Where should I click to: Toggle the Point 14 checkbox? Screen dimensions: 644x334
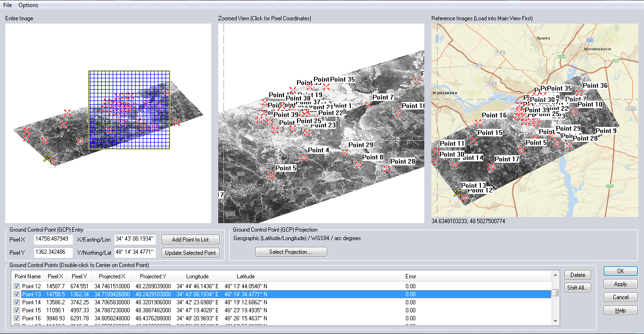click(x=17, y=302)
